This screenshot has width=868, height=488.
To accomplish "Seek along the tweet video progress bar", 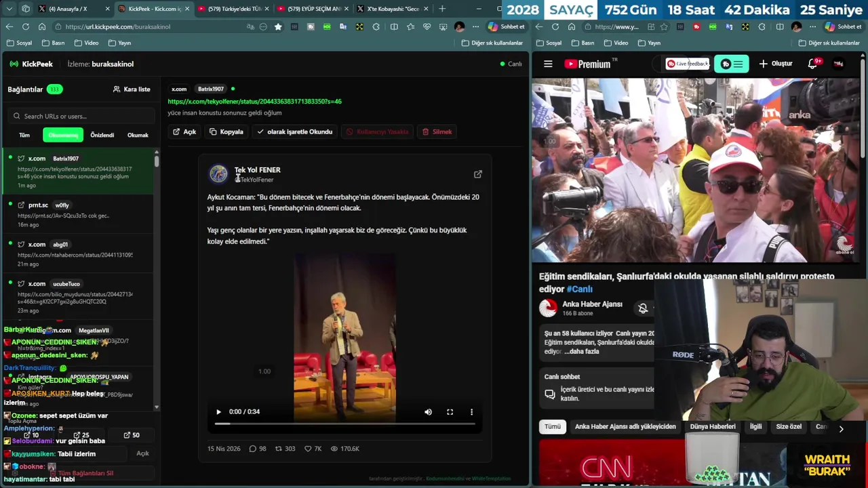I will pyautogui.click(x=344, y=424).
